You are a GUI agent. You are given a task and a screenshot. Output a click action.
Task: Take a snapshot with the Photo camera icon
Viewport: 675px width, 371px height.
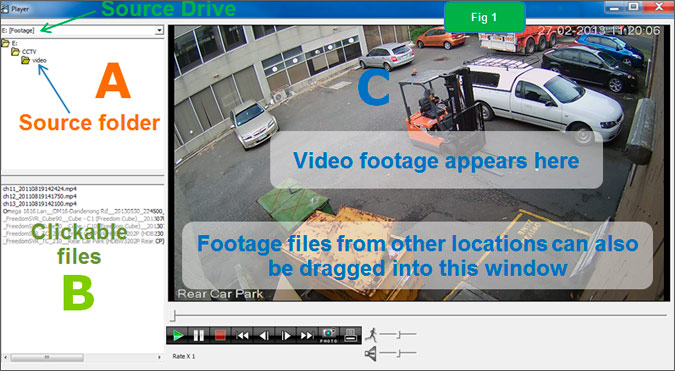tap(328, 335)
